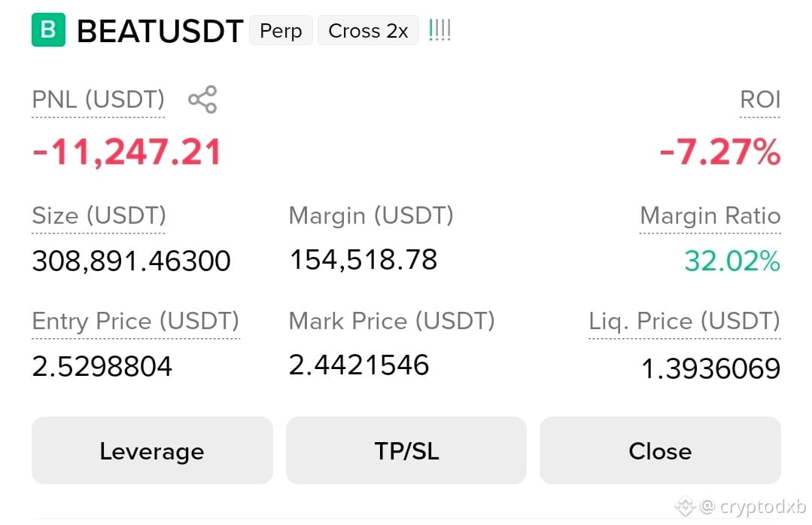Tap the green BEAT coin logo icon

pos(48,30)
